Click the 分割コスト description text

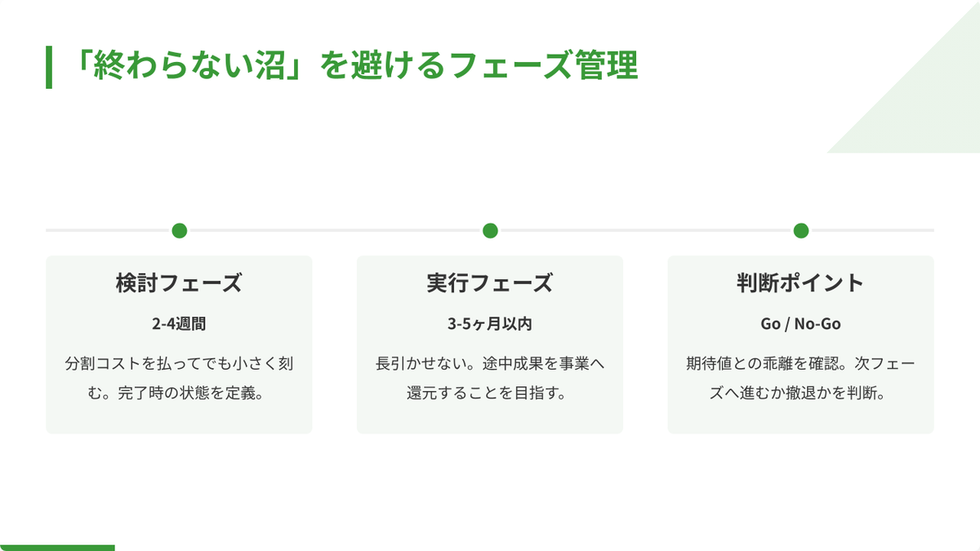[x=180, y=378]
